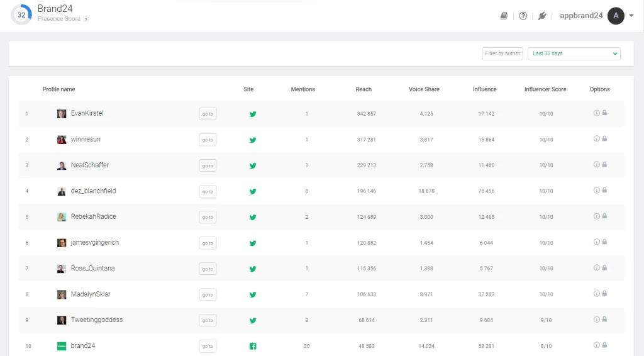This screenshot has height=356, width=644.
Task: Click the Twitter icon in Ross_Quintana row
Action: [x=253, y=269]
